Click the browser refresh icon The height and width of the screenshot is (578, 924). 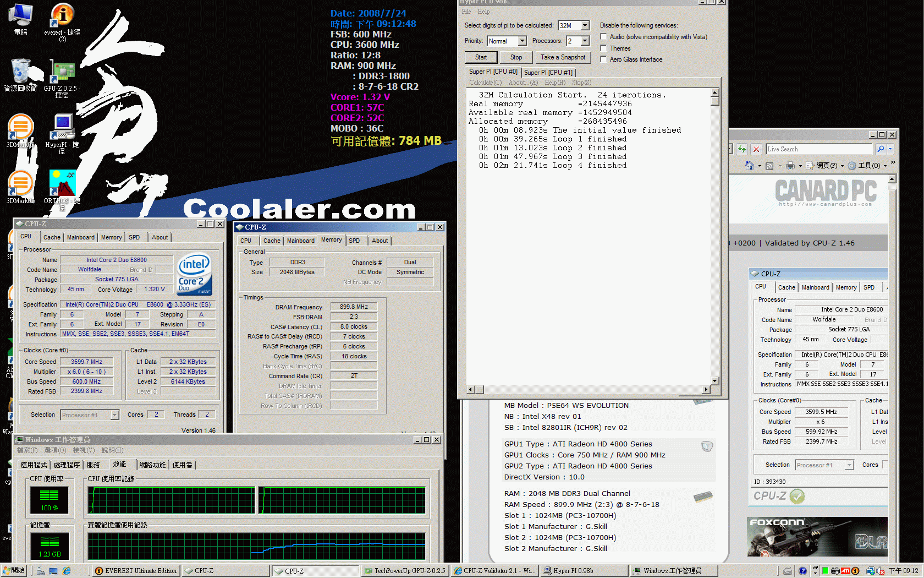(x=742, y=149)
